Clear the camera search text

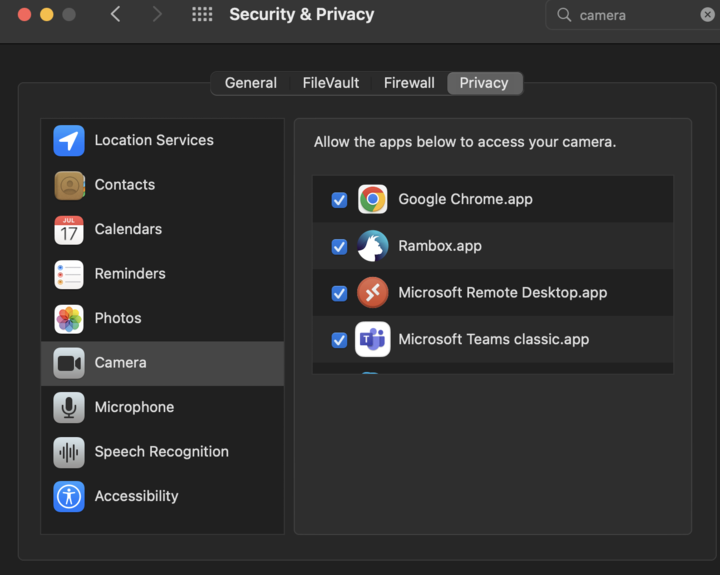point(707,15)
